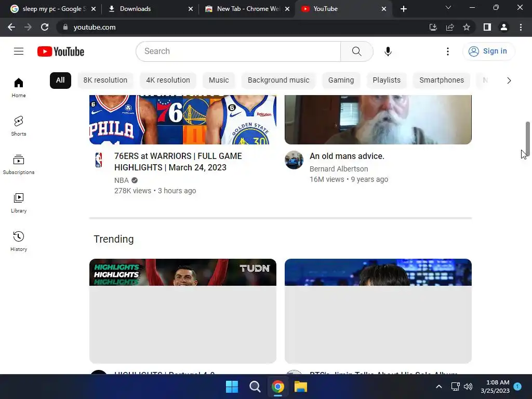Go to Home in sidebar
532x399 pixels.
(19, 87)
